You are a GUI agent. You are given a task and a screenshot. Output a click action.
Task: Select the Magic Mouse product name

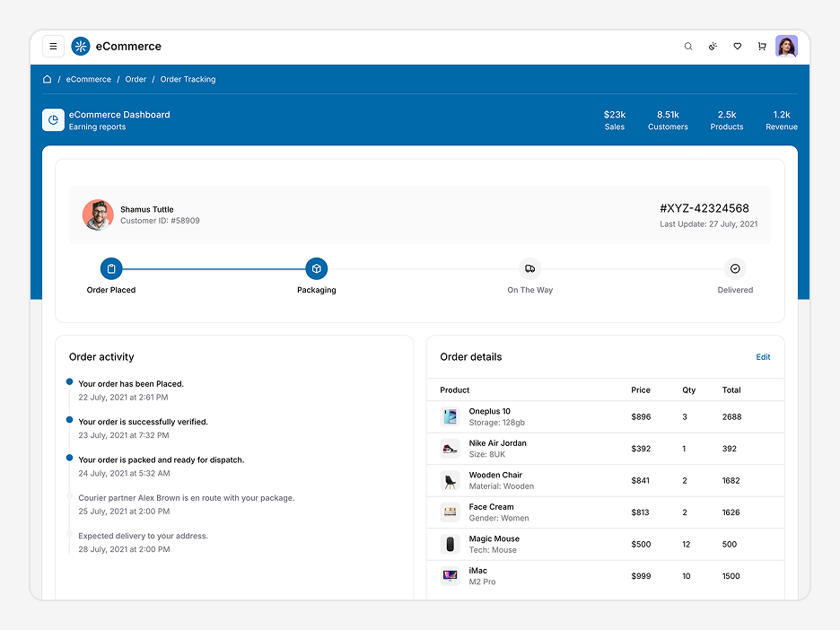494,539
